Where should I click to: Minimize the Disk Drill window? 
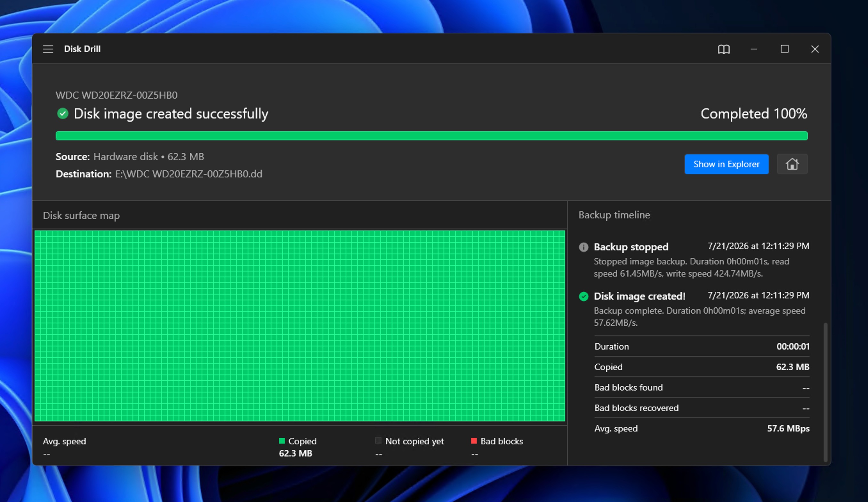tap(754, 49)
